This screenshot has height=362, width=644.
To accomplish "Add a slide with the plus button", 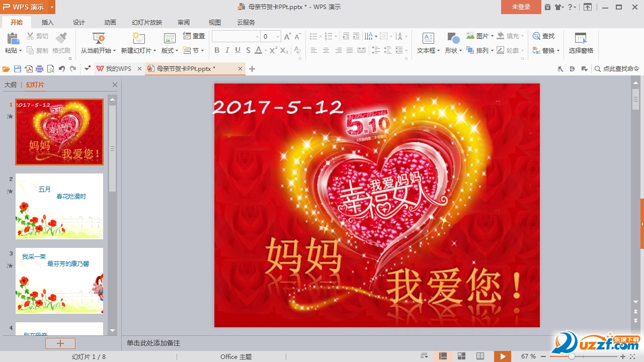I will click(x=60, y=343).
